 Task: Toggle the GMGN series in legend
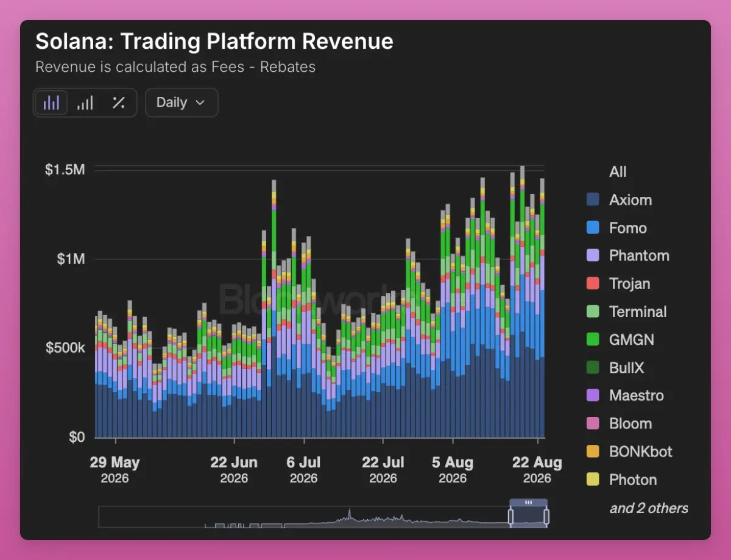tap(620, 340)
